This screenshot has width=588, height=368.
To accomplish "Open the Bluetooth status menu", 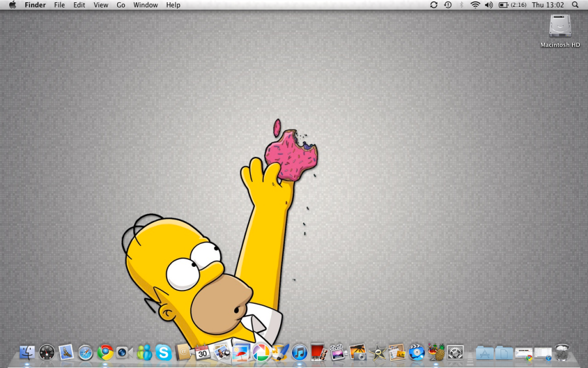I will 462,5.
